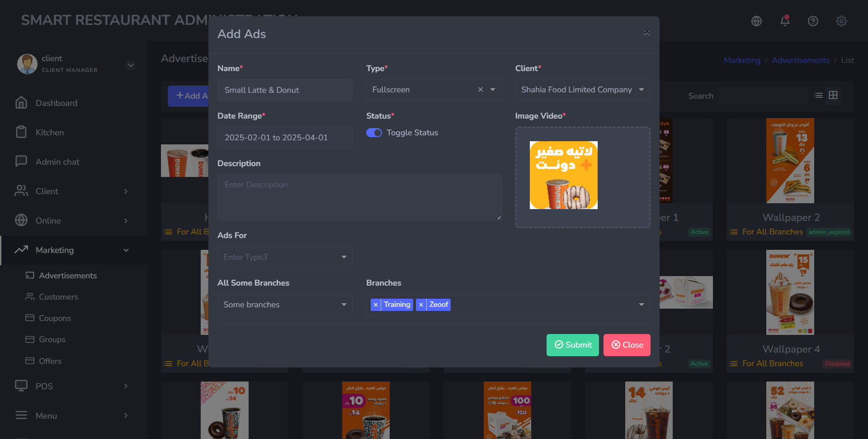Clear the Fullscreen type selection

pyautogui.click(x=481, y=90)
